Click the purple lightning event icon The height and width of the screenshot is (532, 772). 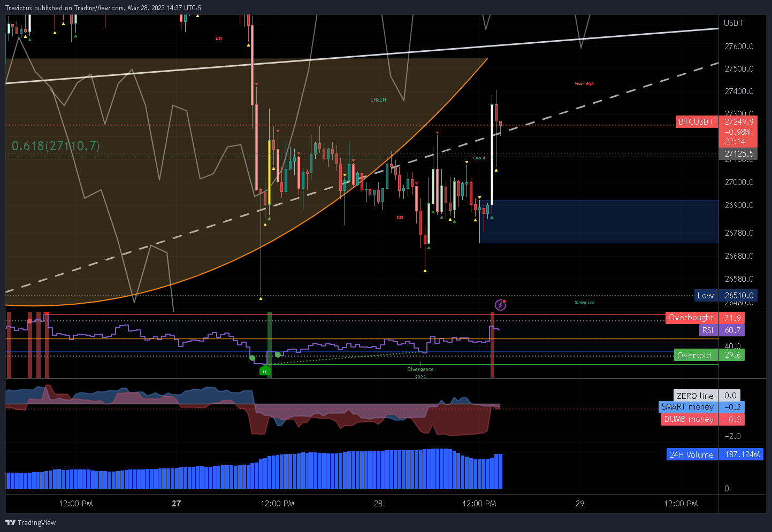click(500, 305)
